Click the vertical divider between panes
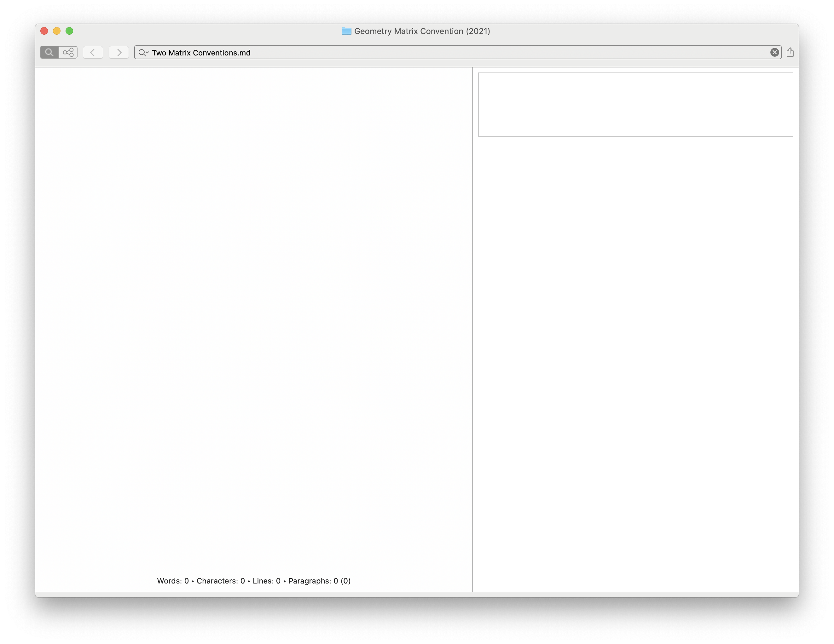 click(x=473, y=328)
